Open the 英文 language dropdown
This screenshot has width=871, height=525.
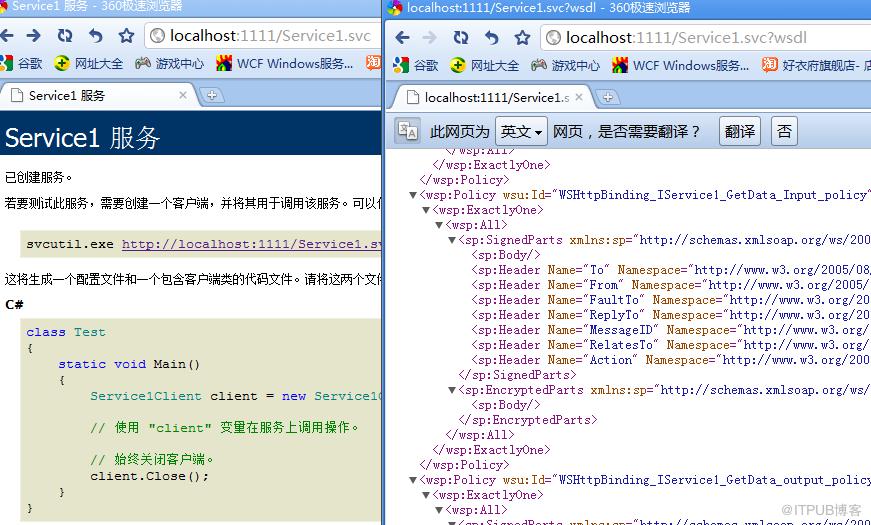pyautogui.click(x=521, y=132)
